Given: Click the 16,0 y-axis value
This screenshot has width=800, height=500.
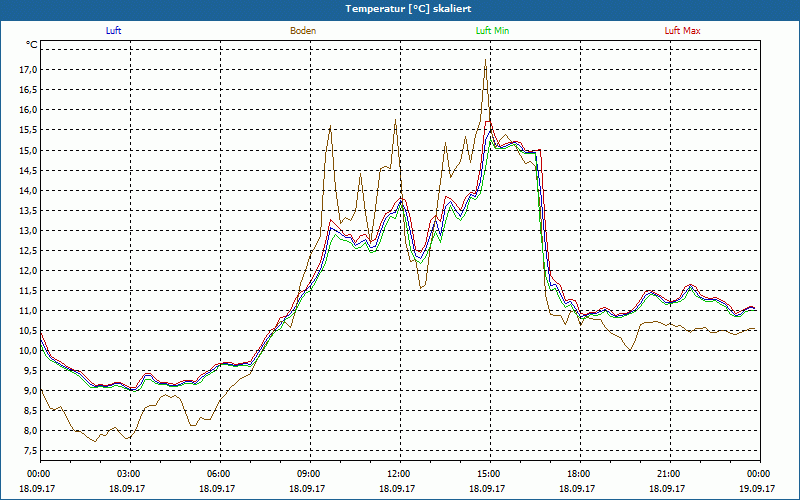Looking at the screenshot, I should point(28,110).
